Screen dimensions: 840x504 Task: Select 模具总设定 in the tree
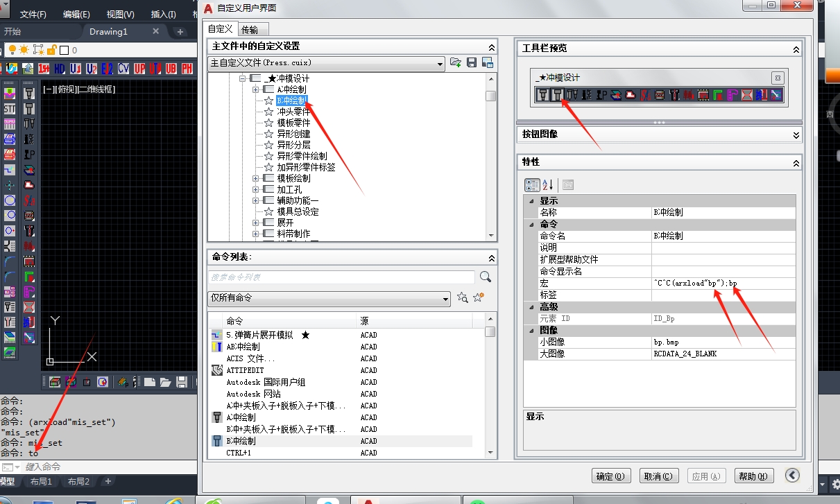pyautogui.click(x=298, y=211)
